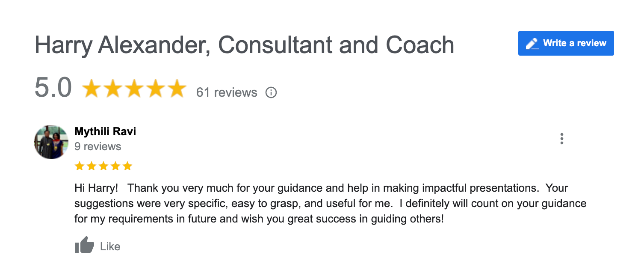Click the third star of the overall rating

134,88
